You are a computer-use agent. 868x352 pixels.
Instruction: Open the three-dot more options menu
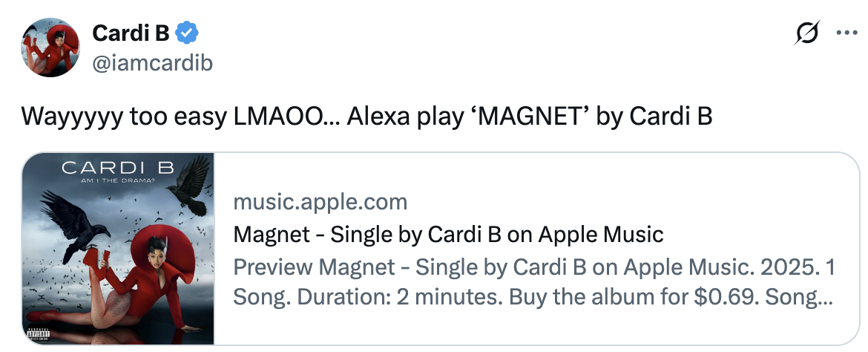pos(846,33)
